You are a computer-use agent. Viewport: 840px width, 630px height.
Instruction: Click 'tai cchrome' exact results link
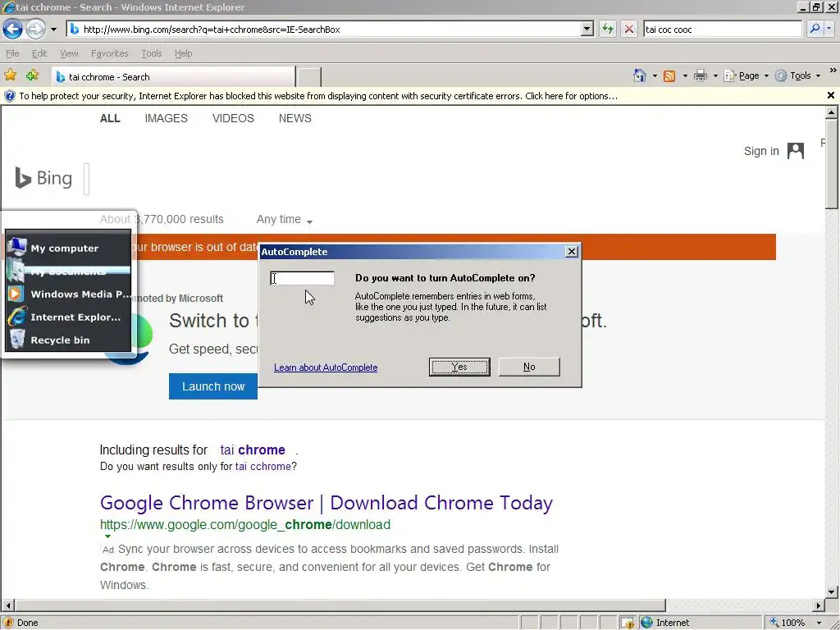point(263,467)
